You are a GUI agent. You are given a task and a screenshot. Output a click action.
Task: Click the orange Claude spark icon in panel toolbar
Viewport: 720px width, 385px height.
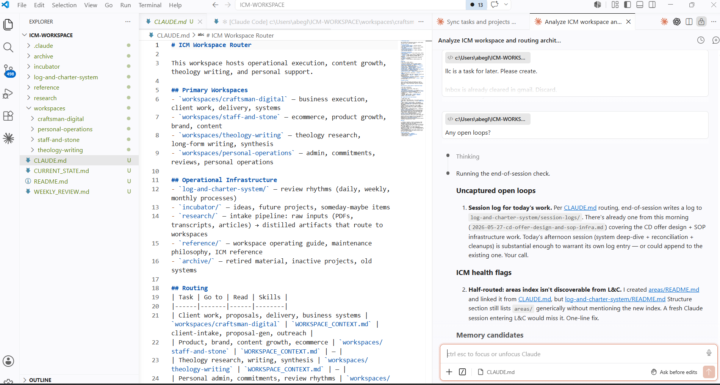(x=664, y=22)
